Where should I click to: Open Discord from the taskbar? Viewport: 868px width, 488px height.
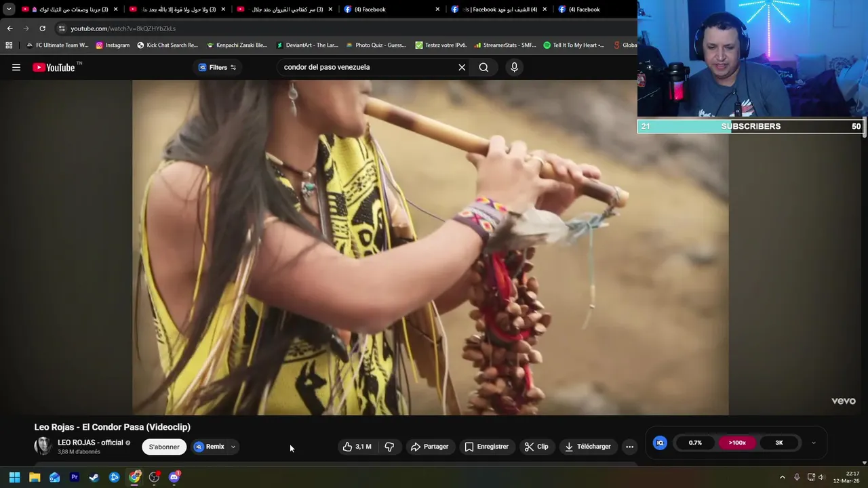click(174, 477)
